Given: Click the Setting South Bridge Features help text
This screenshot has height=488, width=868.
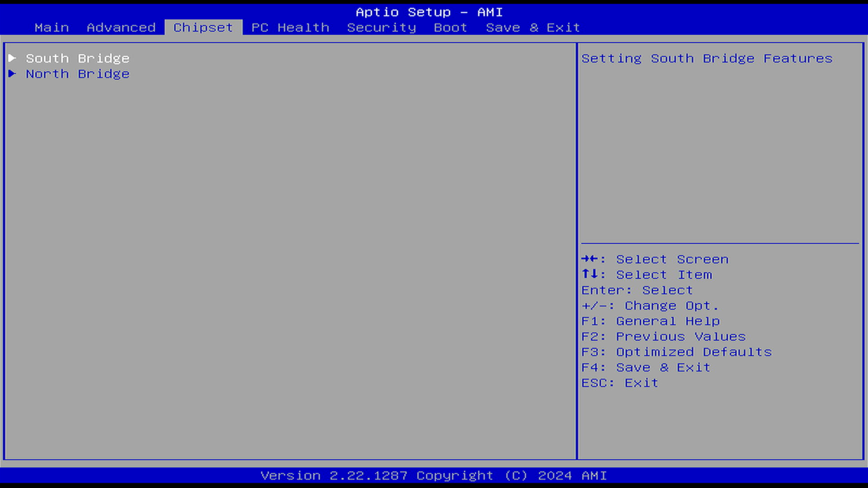Looking at the screenshot, I should [707, 59].
